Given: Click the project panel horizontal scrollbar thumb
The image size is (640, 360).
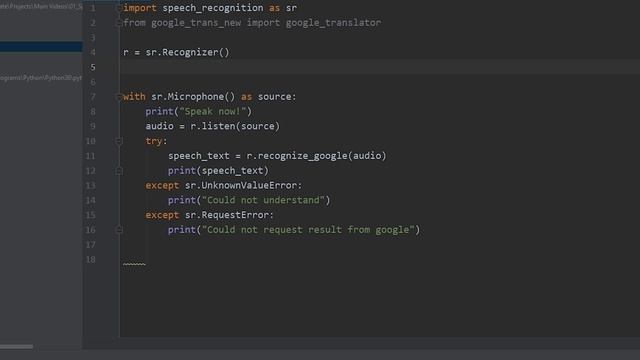Looking at the screenshot, I should [16, 347].
